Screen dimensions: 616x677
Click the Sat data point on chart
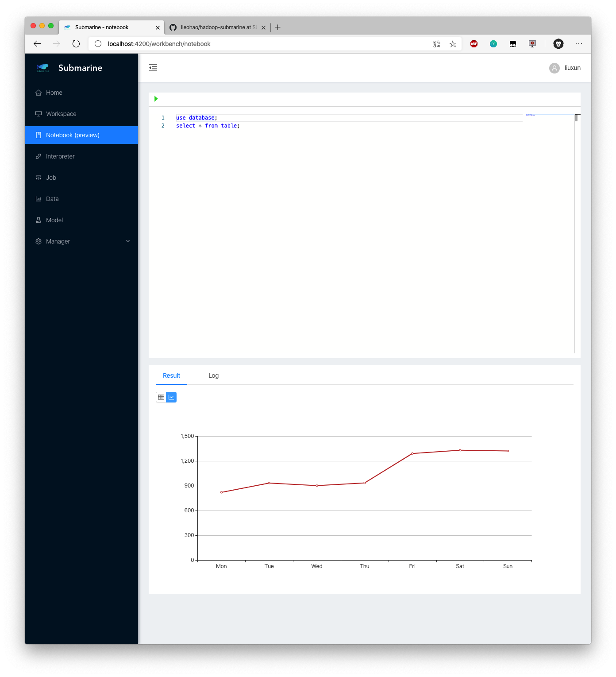click(460, 450)
